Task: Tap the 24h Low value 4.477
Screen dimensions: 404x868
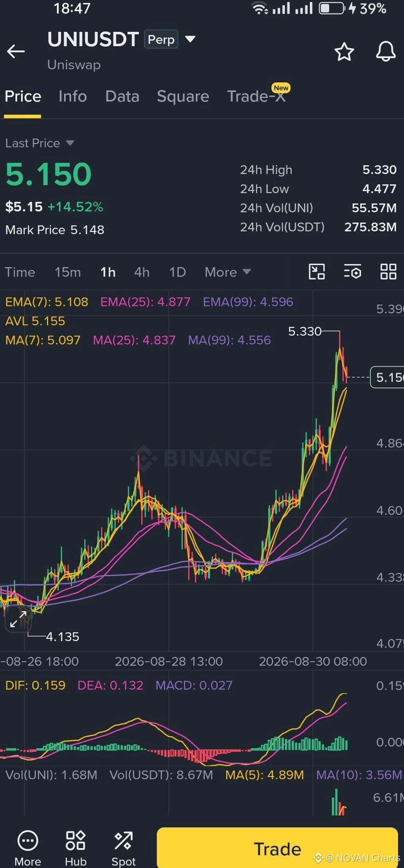Action: 379,189
